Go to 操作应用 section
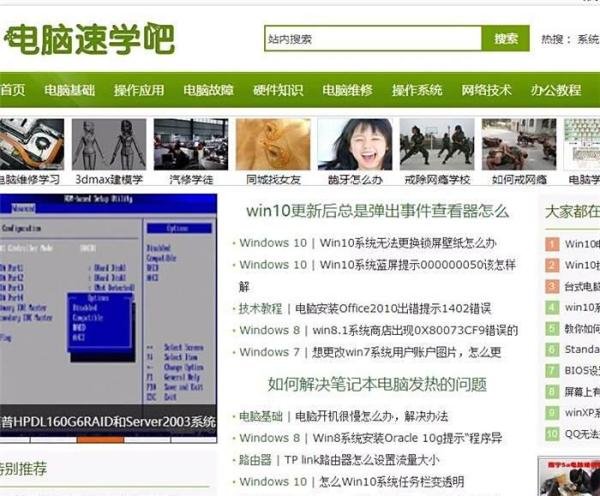Viewport: 600px width, 496px height. click(x=139, y=90)
